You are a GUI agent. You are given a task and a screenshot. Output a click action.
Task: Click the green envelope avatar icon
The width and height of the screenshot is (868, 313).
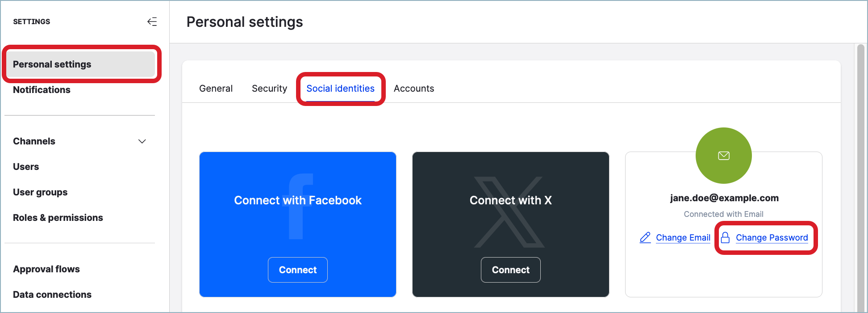[723, 156]
